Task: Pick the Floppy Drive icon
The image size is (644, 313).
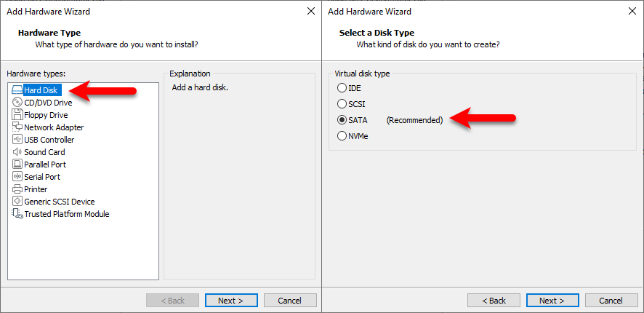Action: [17, 115]
